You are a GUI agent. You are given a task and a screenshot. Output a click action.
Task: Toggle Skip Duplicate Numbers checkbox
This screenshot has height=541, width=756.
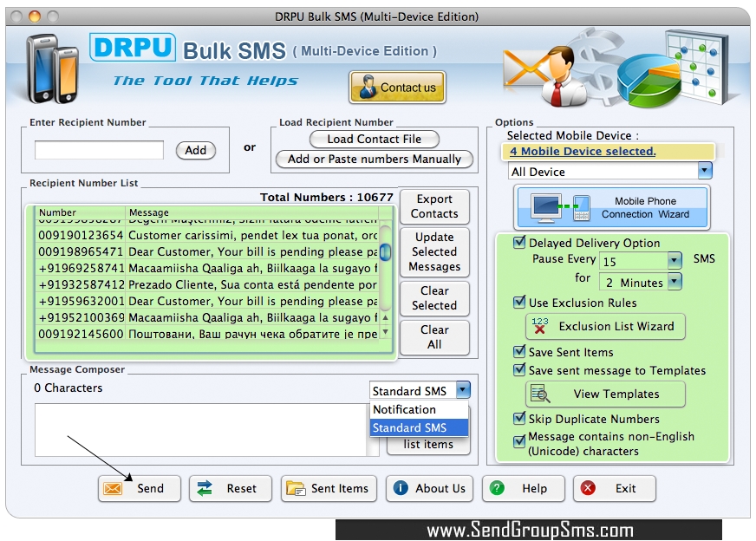519,418
